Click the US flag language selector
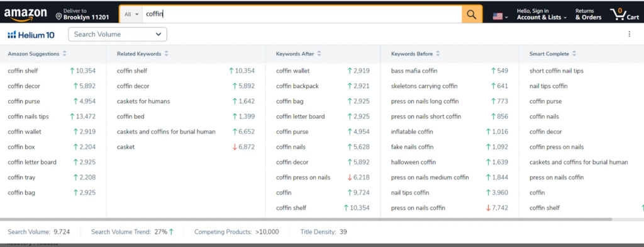The height and width of the screenshot is (247, 644). pyautogui.click(x=500, y=16)
